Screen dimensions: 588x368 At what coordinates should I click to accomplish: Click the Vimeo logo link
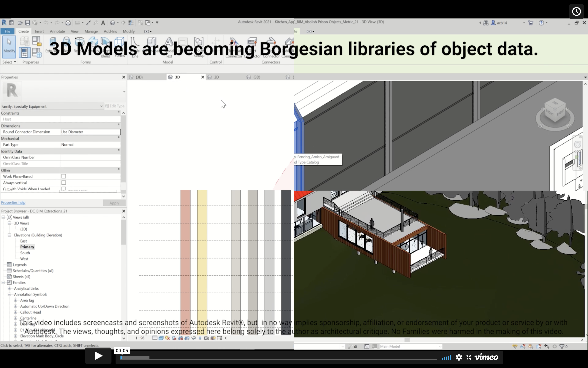click(487, 357)
